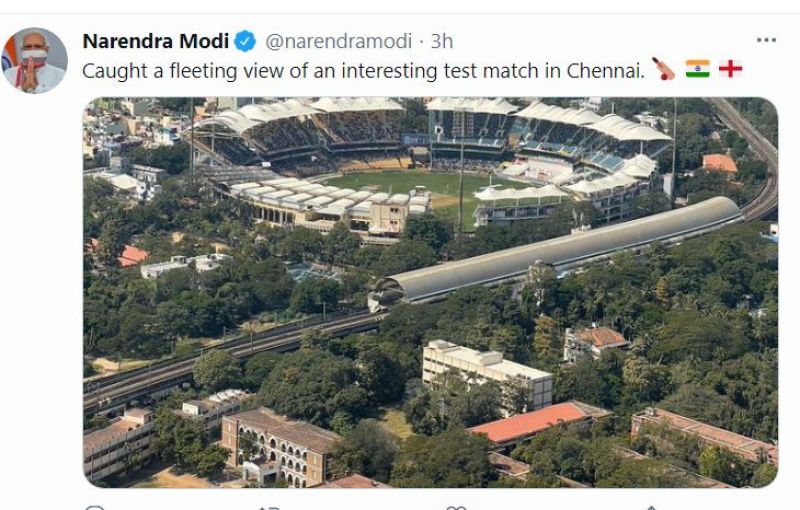Open the Narendra Modi display name link

(155, 41)
